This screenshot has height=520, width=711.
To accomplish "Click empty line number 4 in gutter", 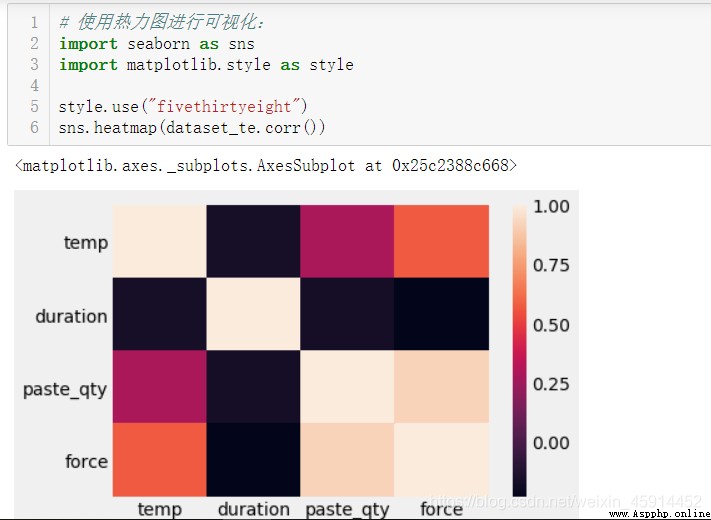I will tap(34, 85).
